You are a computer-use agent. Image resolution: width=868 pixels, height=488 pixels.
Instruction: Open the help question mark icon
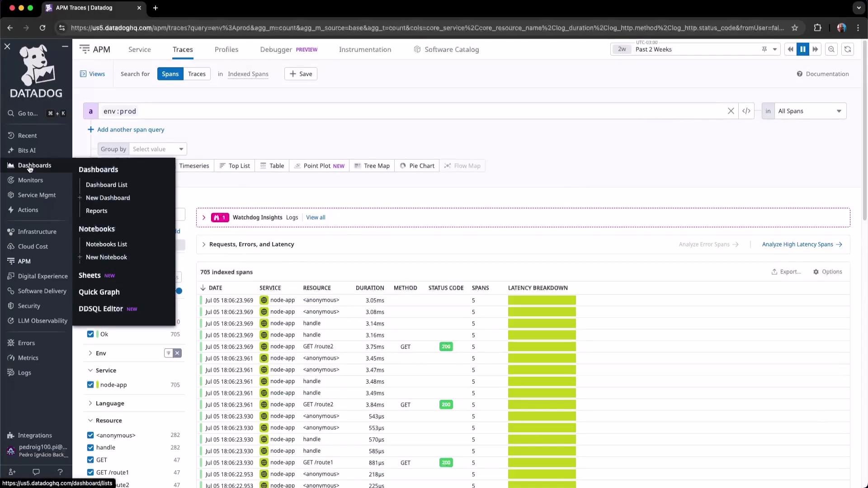click(60, 472)
